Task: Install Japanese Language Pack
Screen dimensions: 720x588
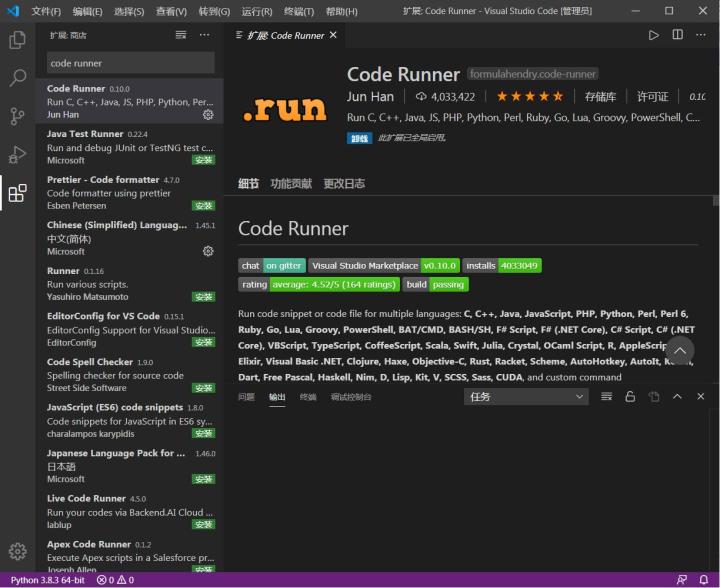Action: pyautogui.click(x=203, y=479)
